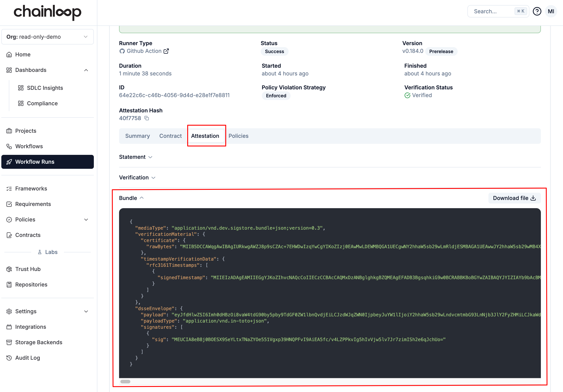Click the ⌘ K shortcut badge
Image resolution: width=563 pixels, height=392 pixels.
pos(521,11)
